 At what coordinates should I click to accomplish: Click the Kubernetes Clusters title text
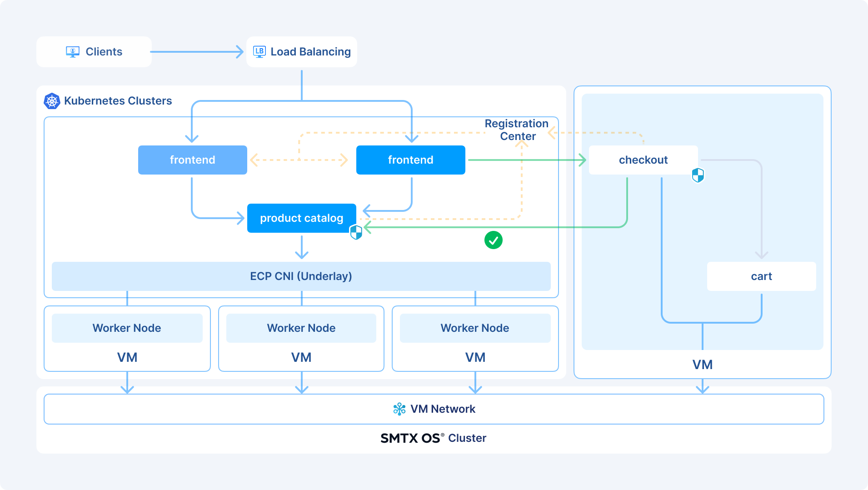(x=118, y=101)
